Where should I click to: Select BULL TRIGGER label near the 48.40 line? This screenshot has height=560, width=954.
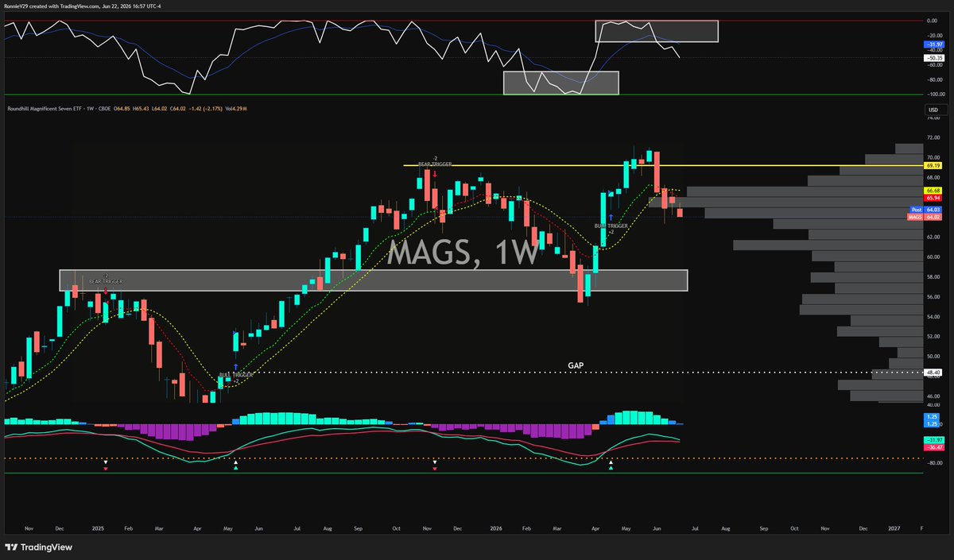236,374
